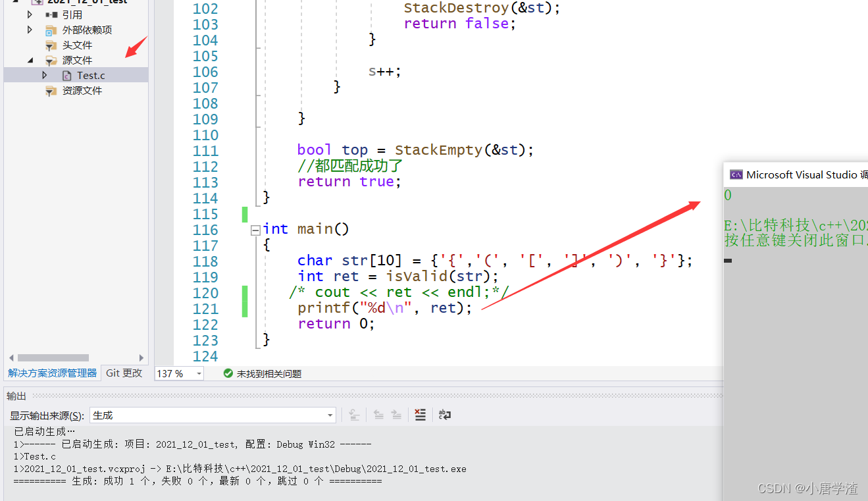Click Solution Explorer horizontal scrollbar thumb
The width and height of the screenshot is (868, 501).
[53, 357]
